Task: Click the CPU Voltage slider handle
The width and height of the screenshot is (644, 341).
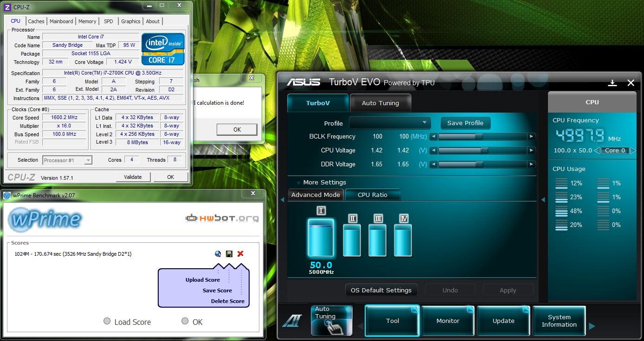Action: [485, 150]
